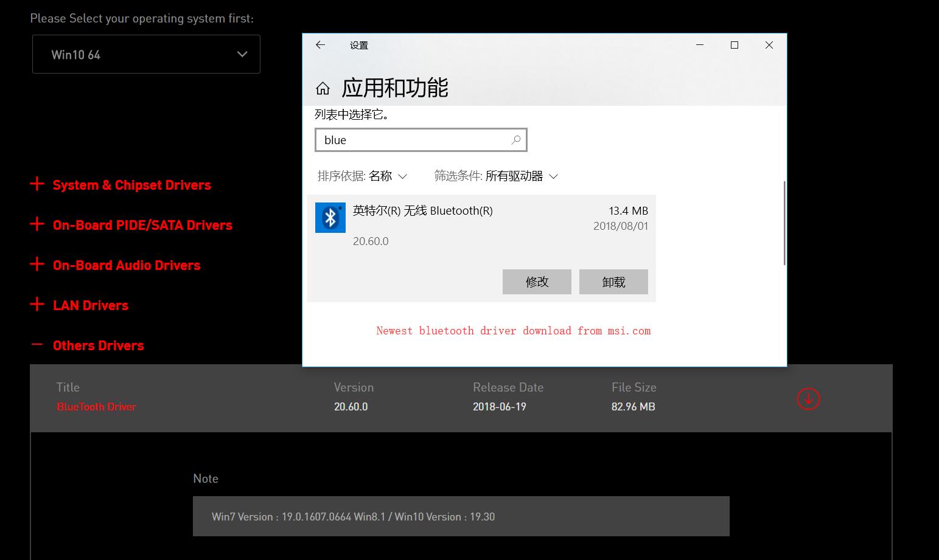Expand System & Chipset Drivers plus icon
Viewport: 939px width, 560px height.
pyautogui.click(x=37, y=184)
